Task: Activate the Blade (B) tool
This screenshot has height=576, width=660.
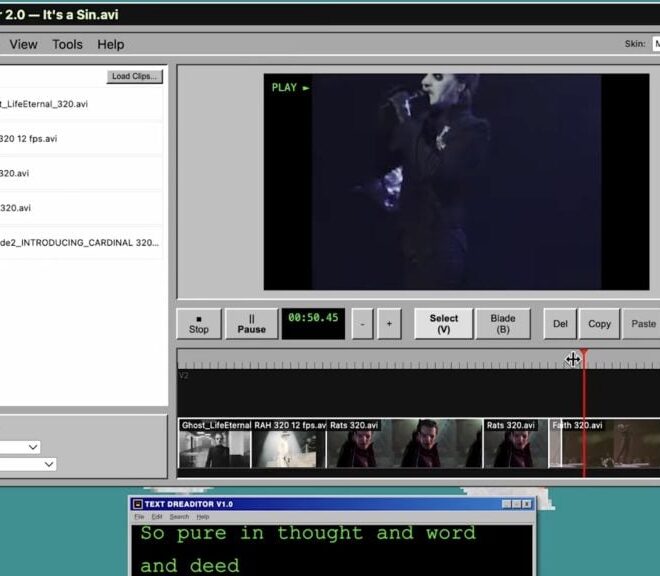Action: 503,323
